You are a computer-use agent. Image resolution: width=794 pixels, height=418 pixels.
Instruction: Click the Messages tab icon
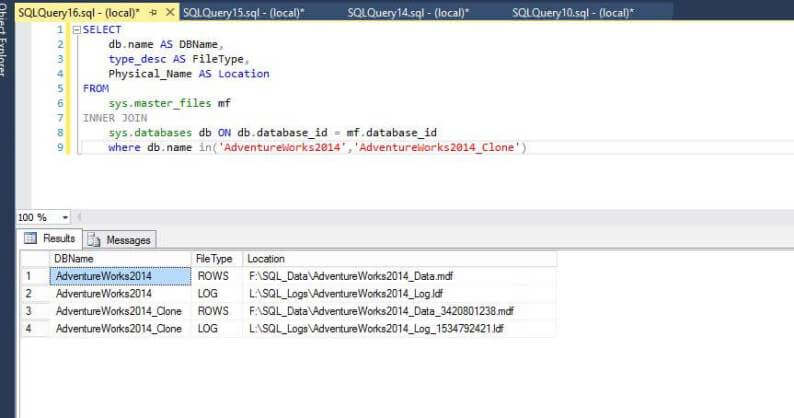click(94, 240)
